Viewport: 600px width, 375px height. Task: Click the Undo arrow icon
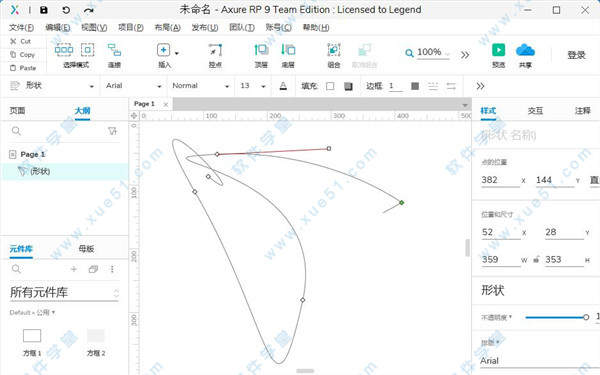pyautogui.click(x=66, y=10)
